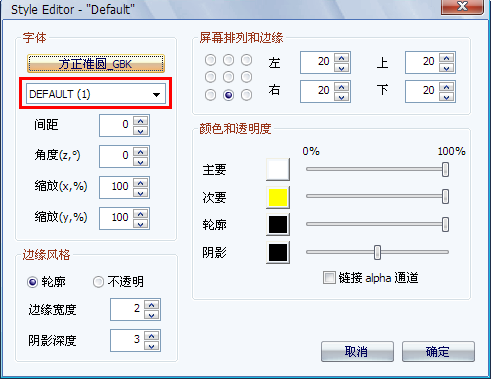Decrease the 左 left margin value
491x380 pixels.
pos(342,68)
